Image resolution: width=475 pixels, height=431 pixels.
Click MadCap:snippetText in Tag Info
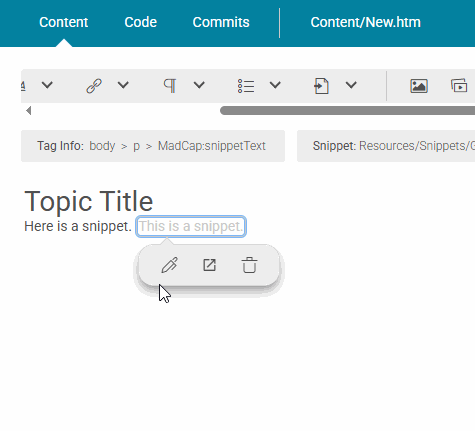(x=212, y=146)
